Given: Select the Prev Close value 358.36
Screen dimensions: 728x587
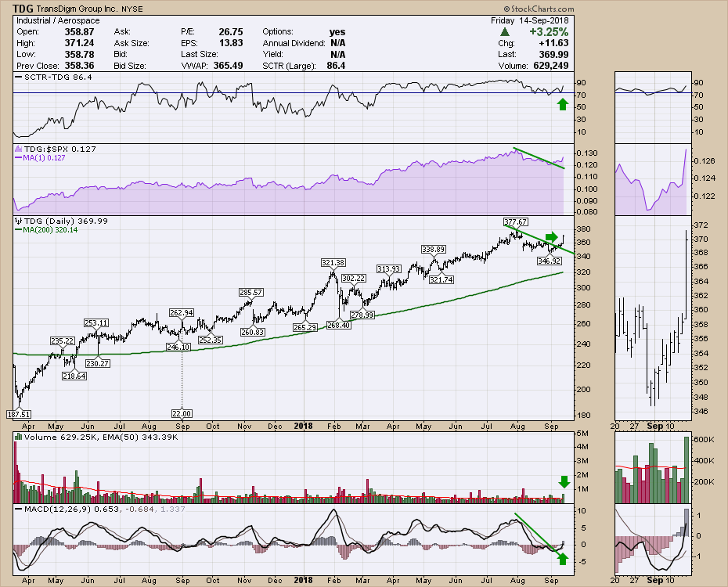Looking at the screenshot, I should point(79,66).
